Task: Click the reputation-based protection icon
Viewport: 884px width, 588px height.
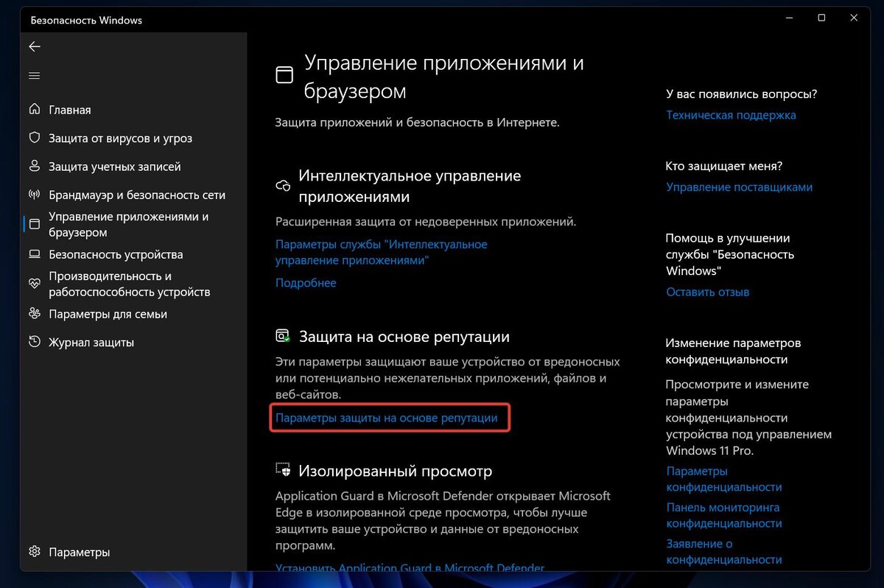Action: pyautogui.click(x=283, y=336)
